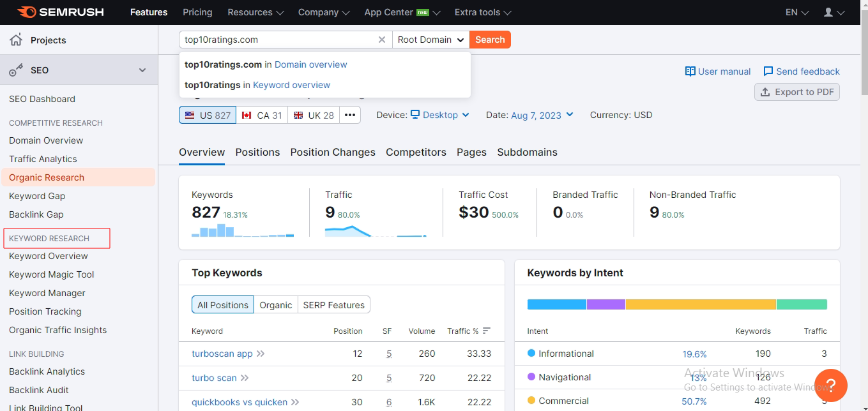Open Features in top navigation
Screen dimensions: 868x411
(149, 12)
